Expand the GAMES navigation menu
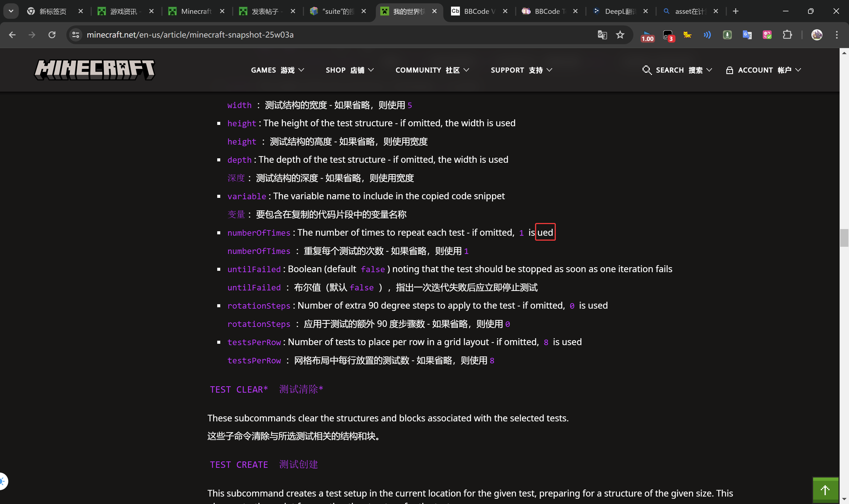 [277, 70]
